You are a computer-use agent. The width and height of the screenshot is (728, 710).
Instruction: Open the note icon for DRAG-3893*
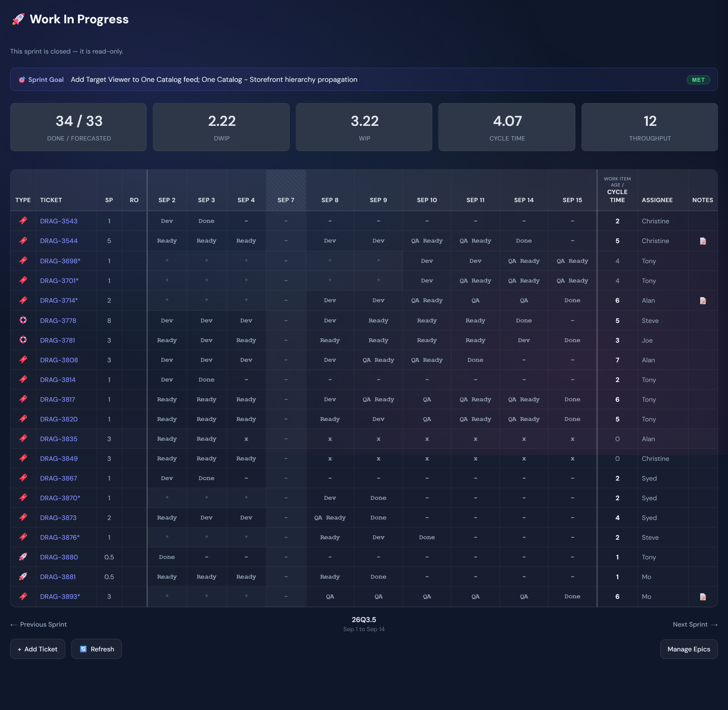pyautogui.click(x=703, y=597)
